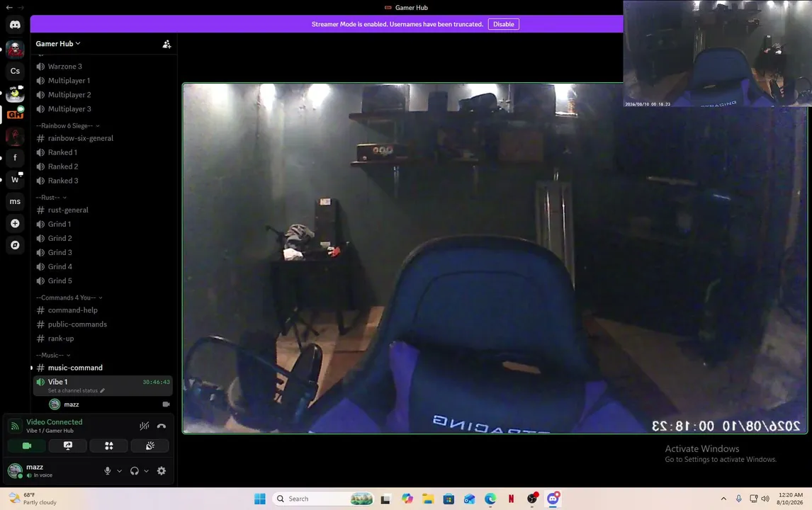Collapse the Rust category
Screen dimensions: 812x510
point(51,197)
